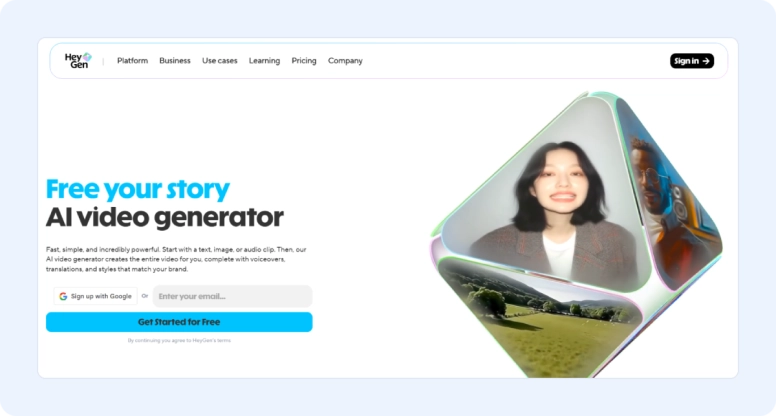
Task: Open the Use cases menu
Action: click(x=219, y=60)
